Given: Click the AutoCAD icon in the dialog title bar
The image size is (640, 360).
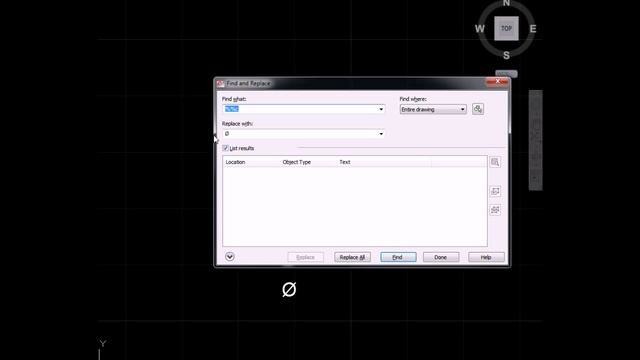Looking at the screenshot, I should click(x=220, y=83).
